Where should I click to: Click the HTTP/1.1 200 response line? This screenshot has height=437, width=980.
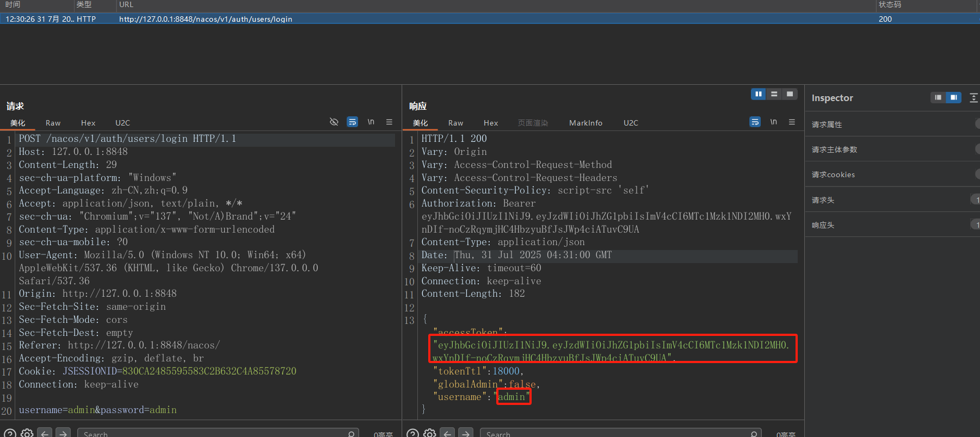click(454, 139)
